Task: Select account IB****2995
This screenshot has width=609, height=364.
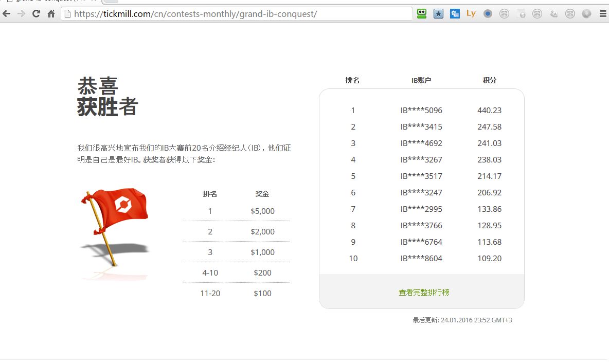Action: click(421, 209)
